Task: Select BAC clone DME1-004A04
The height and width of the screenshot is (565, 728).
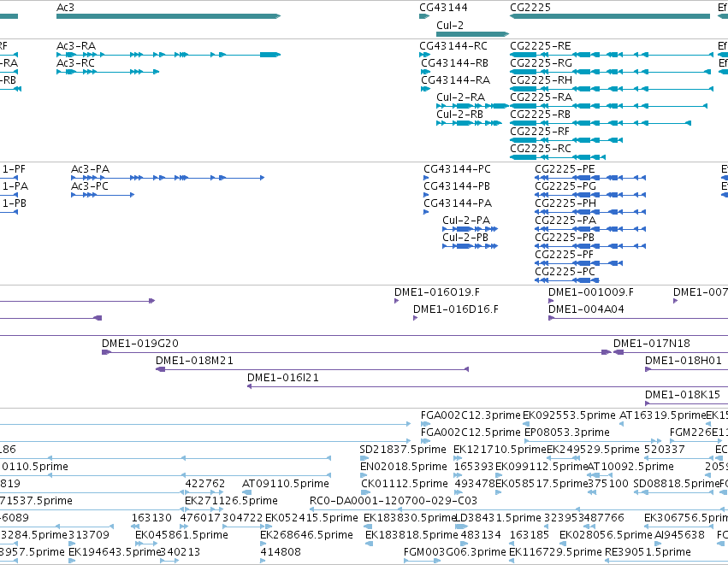Action: (x=638, y=318)
